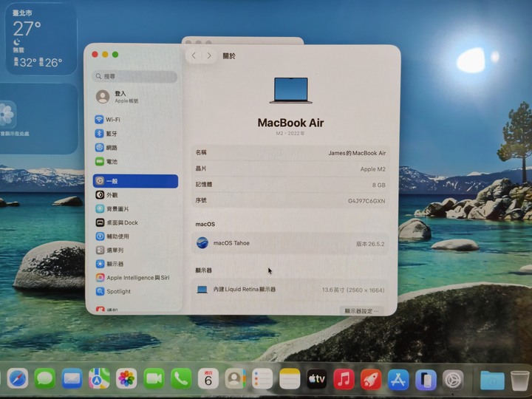Open System Settings from the Dock
Screen dimensions: 532x399
453,378
